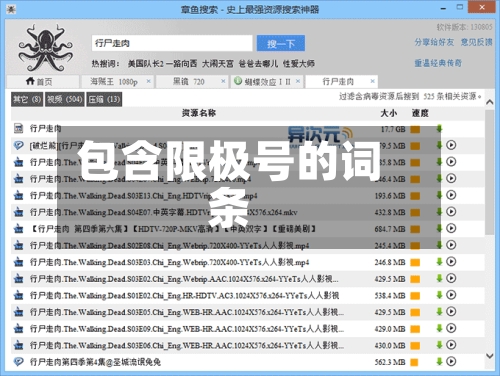
Task: Play the S01E02 HR-HDTV video
Action: coord(451,295)
